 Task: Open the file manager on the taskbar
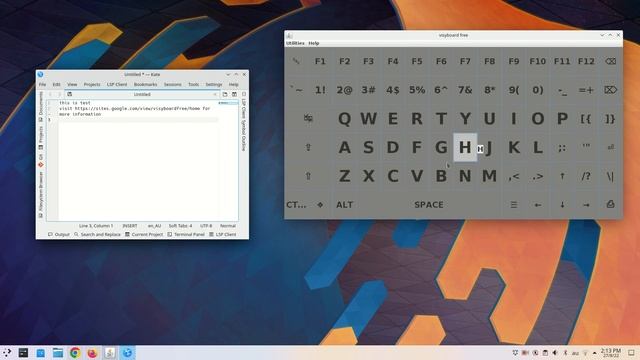pyautogui.click(x=58, y=353)
